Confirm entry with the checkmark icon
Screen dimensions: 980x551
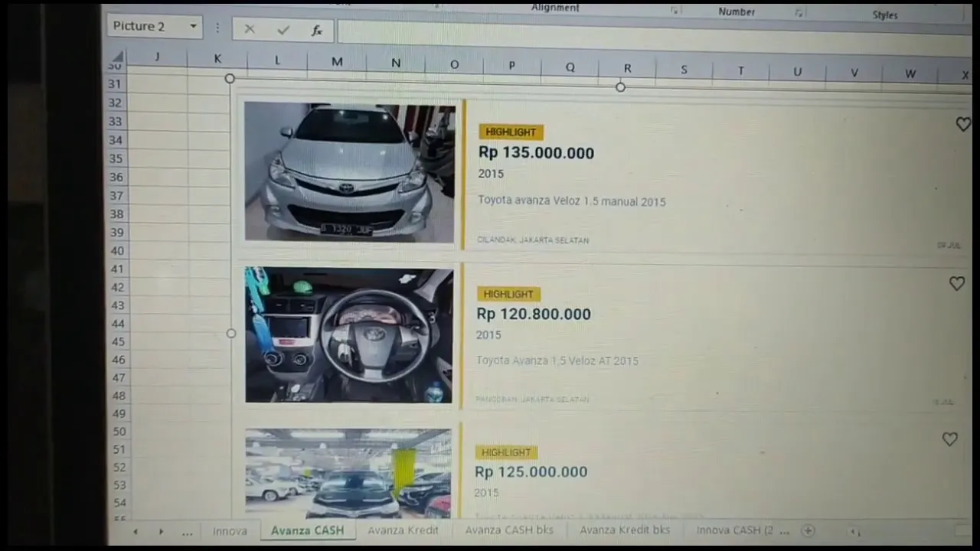point(283,30)
